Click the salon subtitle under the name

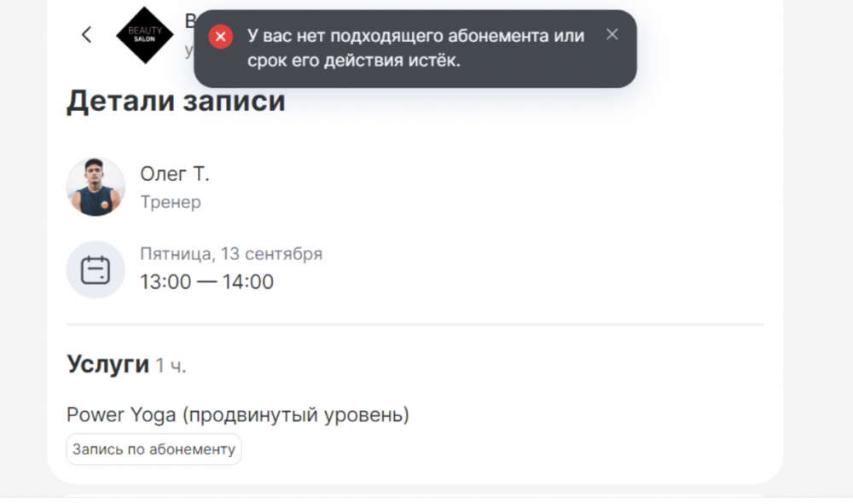click(189, 50)
